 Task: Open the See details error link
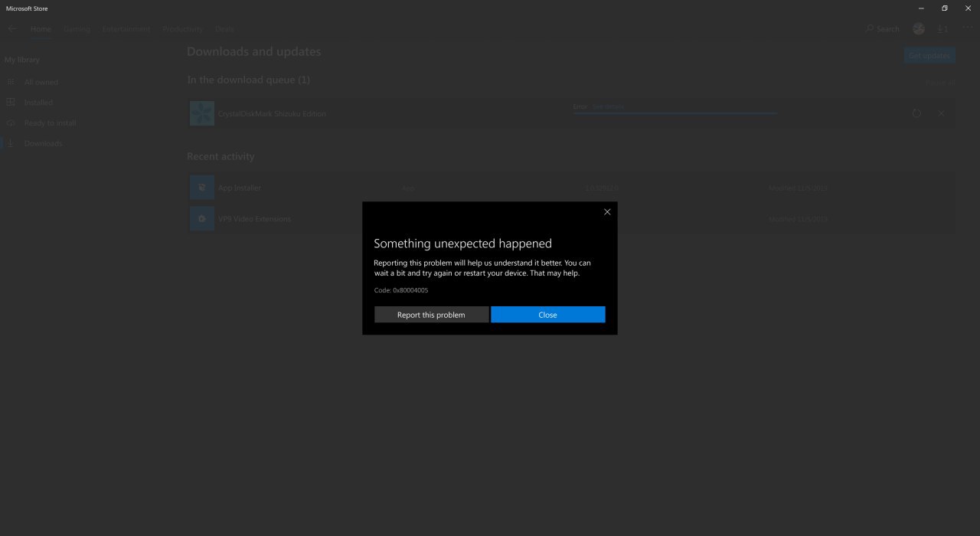pyautogui.click(x=608, y=106)
